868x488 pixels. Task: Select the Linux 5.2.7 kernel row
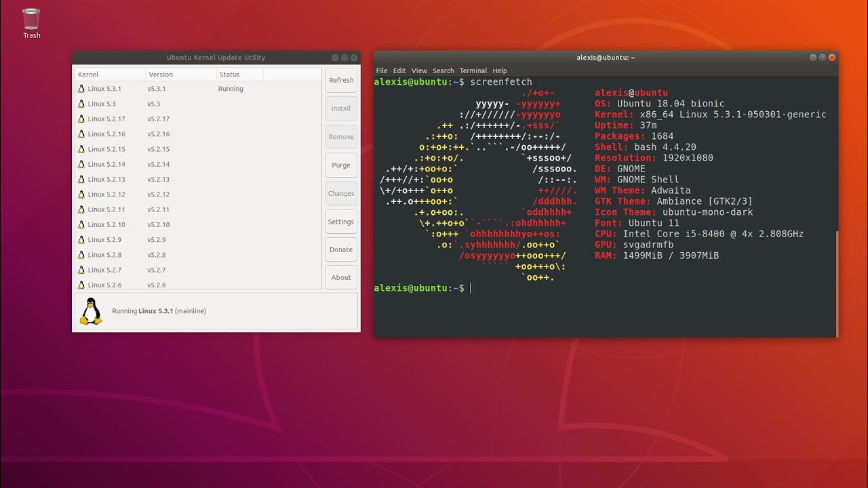(198, 270)
